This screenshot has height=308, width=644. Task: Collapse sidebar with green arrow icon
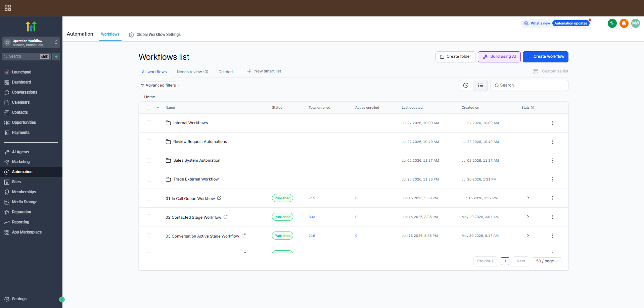(x=62, y=300)
